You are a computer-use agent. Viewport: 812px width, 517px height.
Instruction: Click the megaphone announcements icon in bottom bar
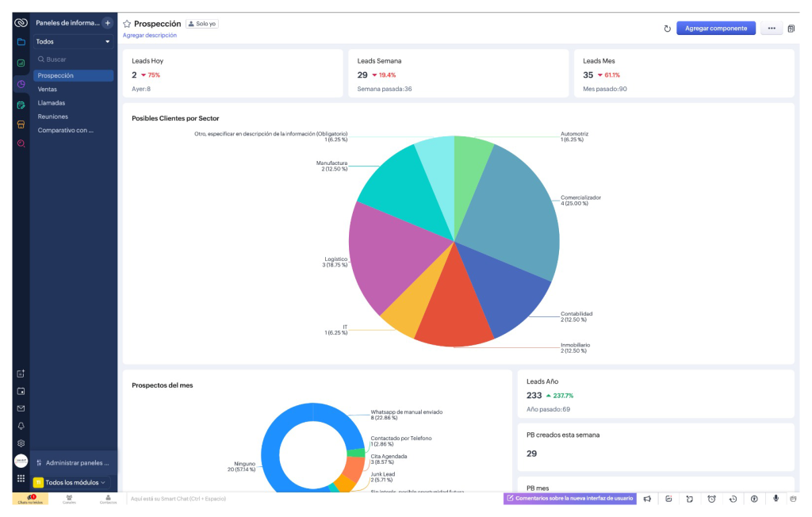[x=647, y=499]
